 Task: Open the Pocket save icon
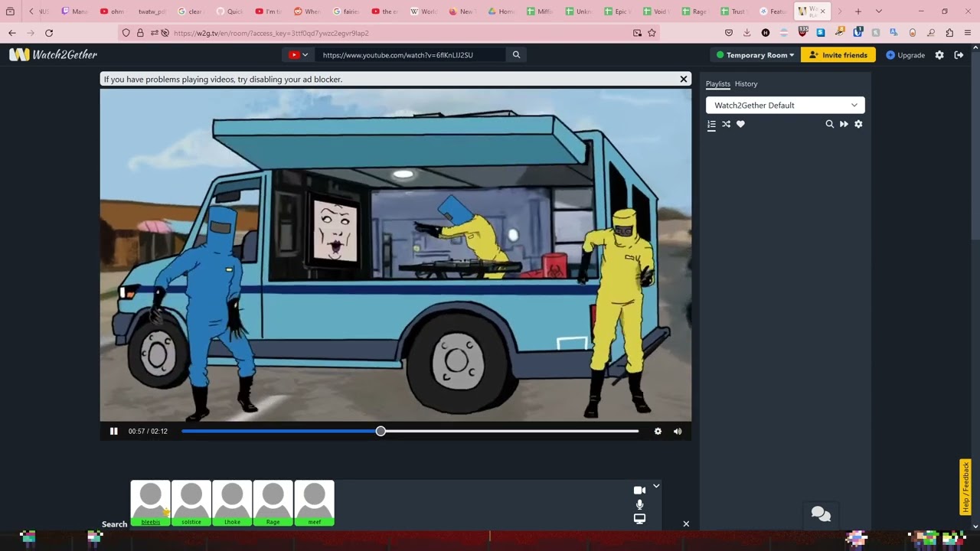pos(728,33)
